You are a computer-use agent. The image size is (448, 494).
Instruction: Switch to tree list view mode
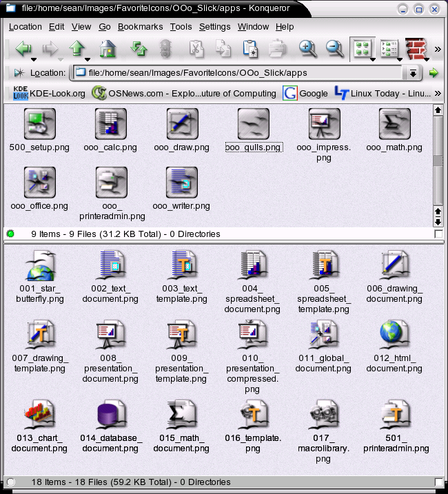coord(389,49)
